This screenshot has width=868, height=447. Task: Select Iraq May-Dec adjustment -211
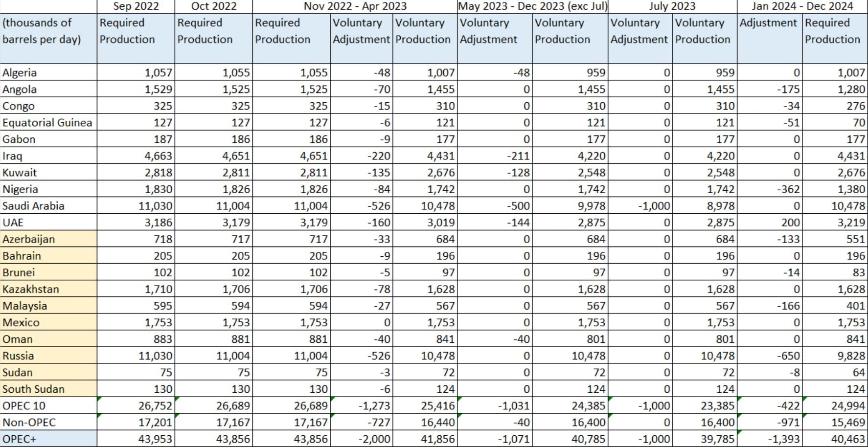coord(495,156)
